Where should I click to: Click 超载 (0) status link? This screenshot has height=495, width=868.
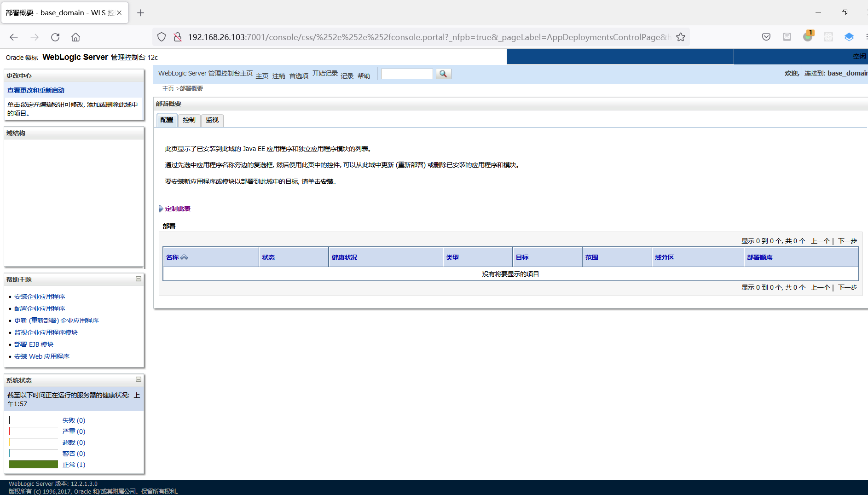(74, 443)
